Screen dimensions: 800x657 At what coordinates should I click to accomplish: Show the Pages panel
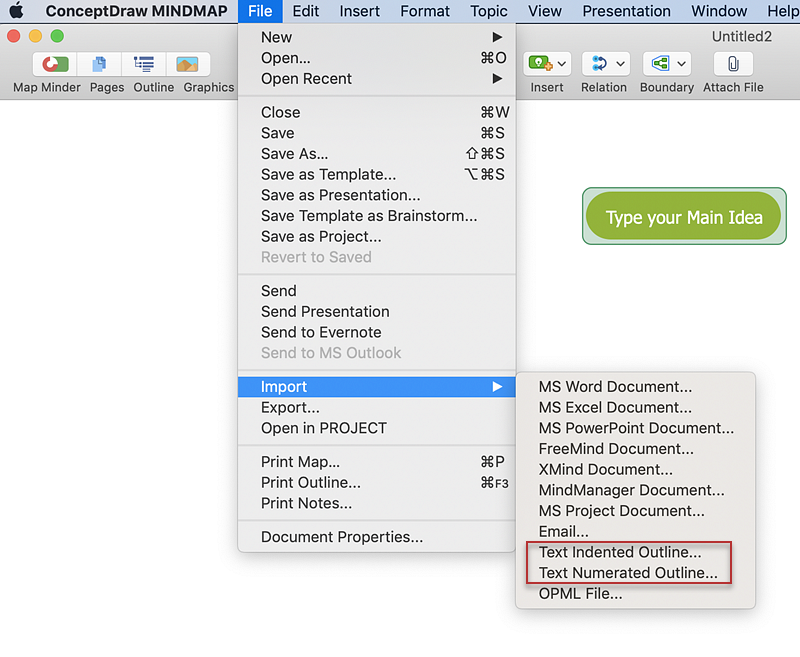pyautogui.click(x=99, y=64)
